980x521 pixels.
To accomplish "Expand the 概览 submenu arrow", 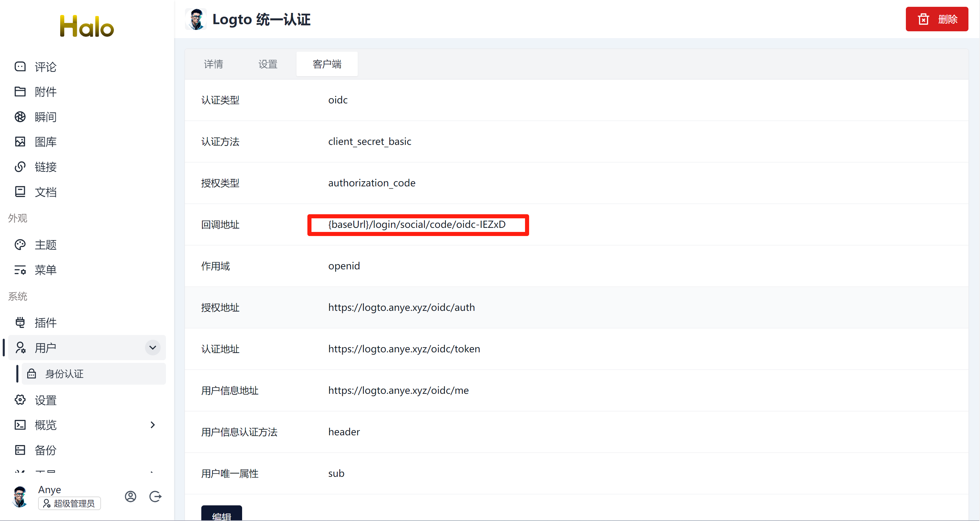I will [x=153, y=425].
